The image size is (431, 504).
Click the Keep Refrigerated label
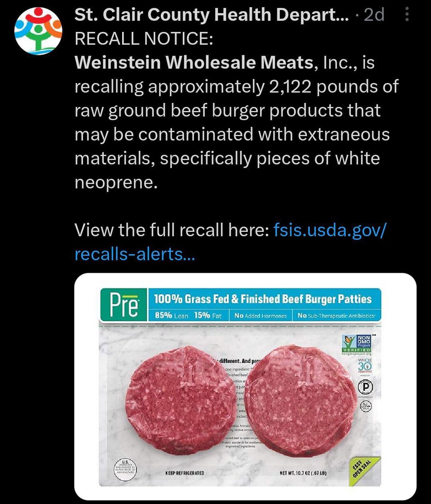click(185, 473)
